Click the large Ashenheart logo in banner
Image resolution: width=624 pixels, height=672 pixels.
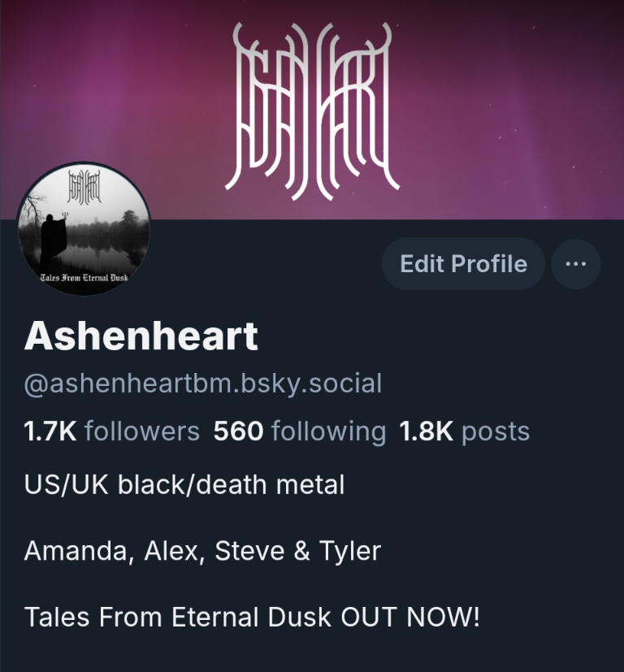pos(313,111)
